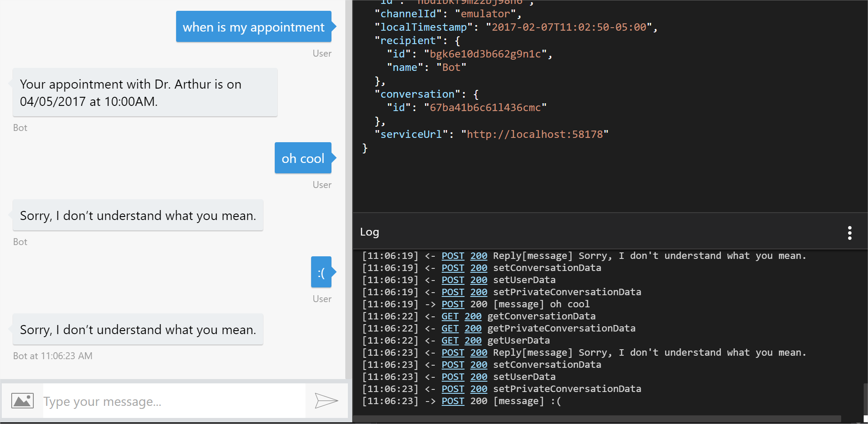This screenshot has width=868, height=424.
Task: Open 200 link for 11:06:19 setPrivateConversationData
Action: click(x=479, y=292)
